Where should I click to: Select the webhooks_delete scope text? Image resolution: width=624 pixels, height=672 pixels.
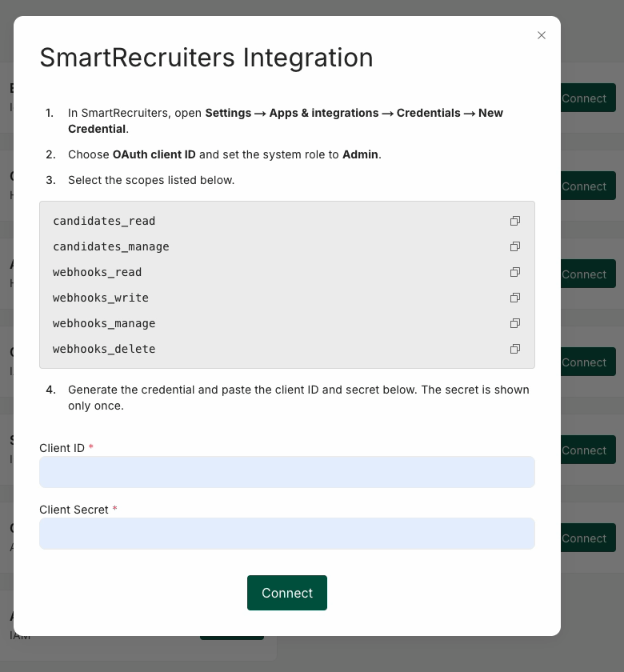point(104,349)
